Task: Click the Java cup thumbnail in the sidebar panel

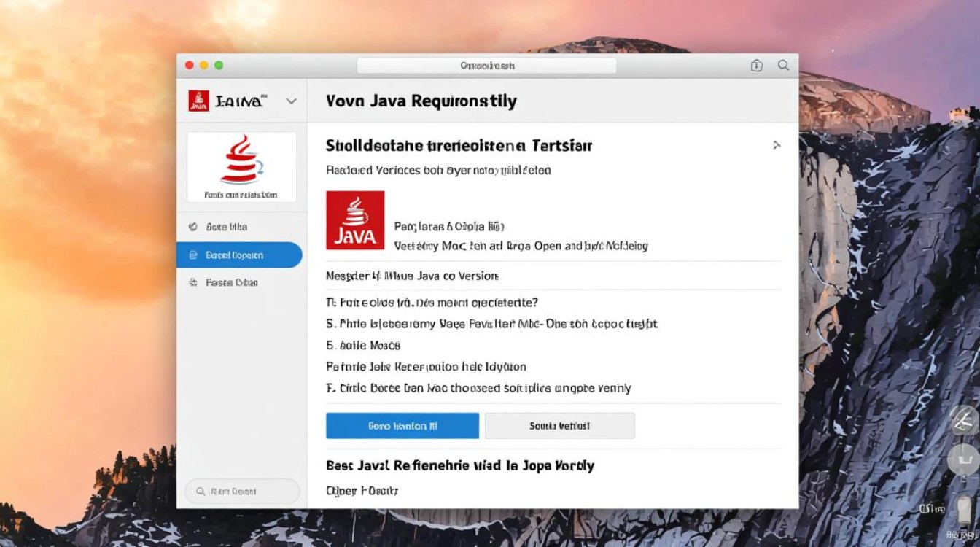Action: 241,162
